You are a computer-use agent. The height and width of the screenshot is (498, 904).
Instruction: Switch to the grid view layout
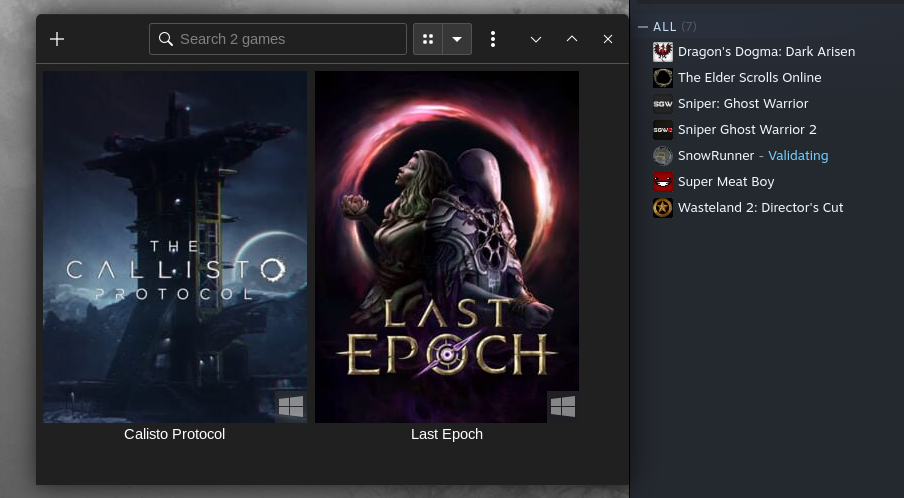428,39
